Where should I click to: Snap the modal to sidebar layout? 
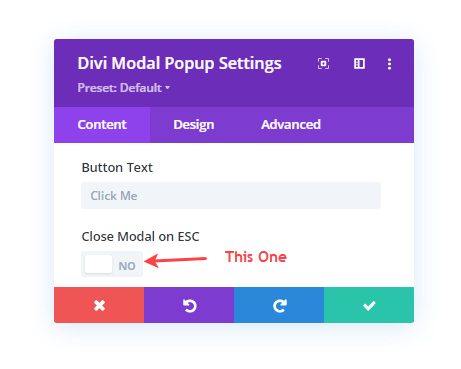[359, 63]
